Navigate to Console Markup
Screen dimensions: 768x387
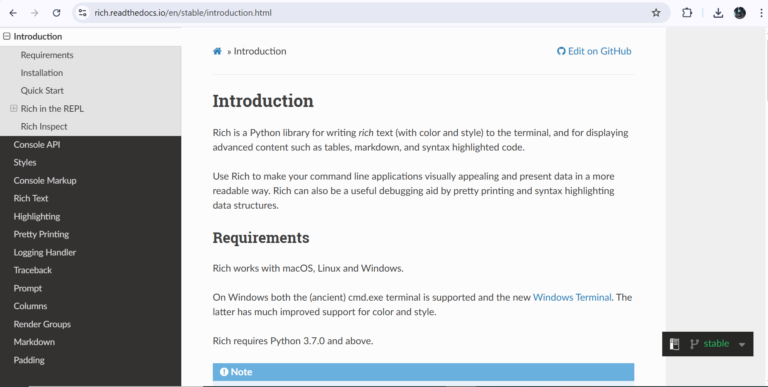click(45, 180)
